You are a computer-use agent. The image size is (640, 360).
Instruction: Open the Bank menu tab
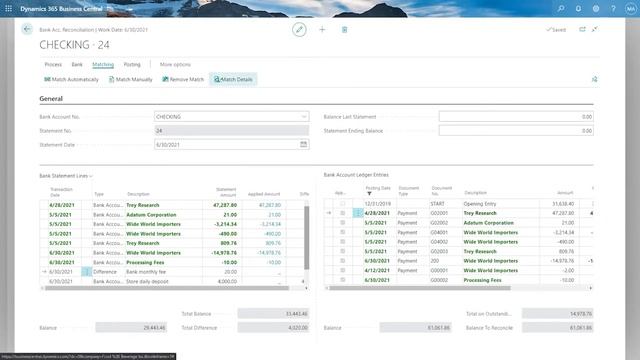point(77,64)
